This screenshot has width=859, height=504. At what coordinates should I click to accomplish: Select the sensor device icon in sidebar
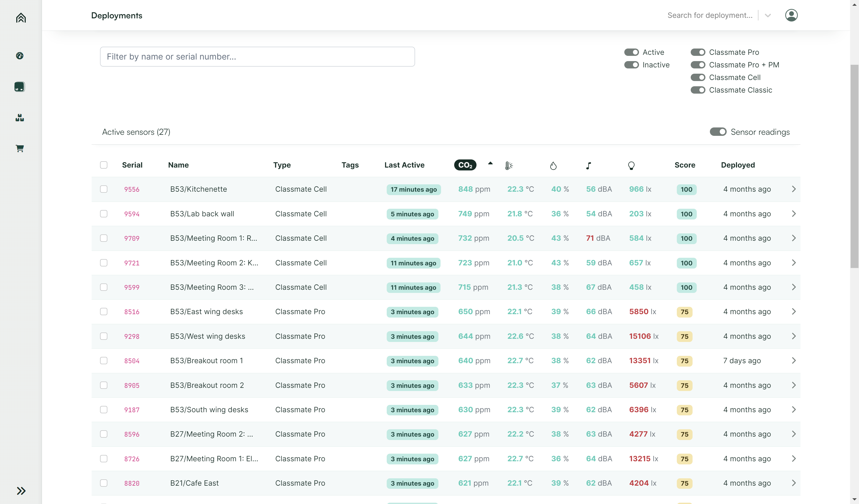[20, 87]
